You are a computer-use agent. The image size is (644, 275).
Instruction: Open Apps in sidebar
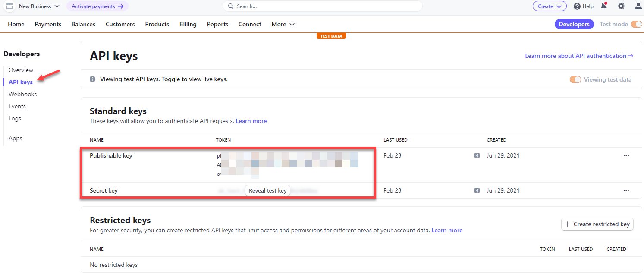16,138
